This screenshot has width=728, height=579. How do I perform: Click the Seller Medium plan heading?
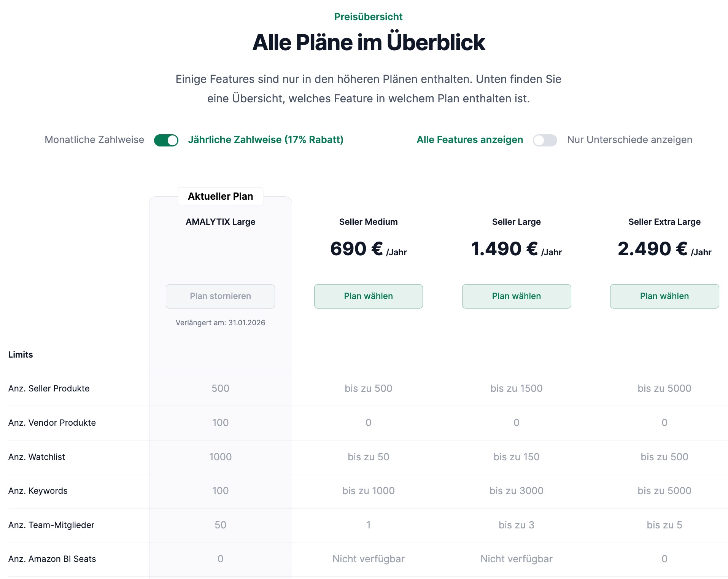pos(368,222)
